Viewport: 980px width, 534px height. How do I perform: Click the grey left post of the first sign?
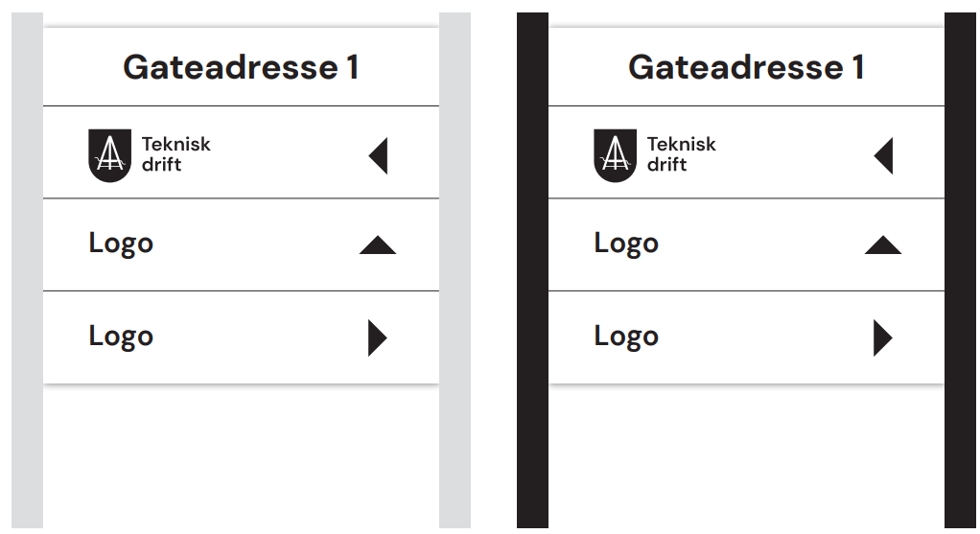28,269
